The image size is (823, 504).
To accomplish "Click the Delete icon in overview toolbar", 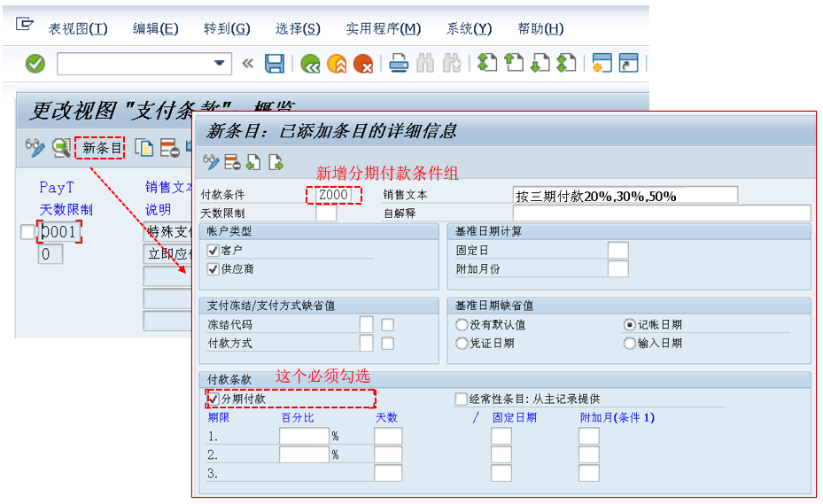I will coord(169,148).
